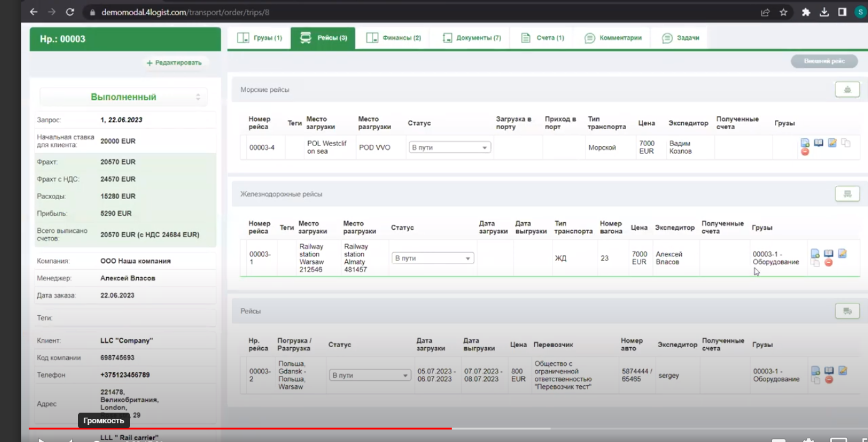Open book icon for railway trip 00003-1
868x442 pixels.
[x=829, y=253]
